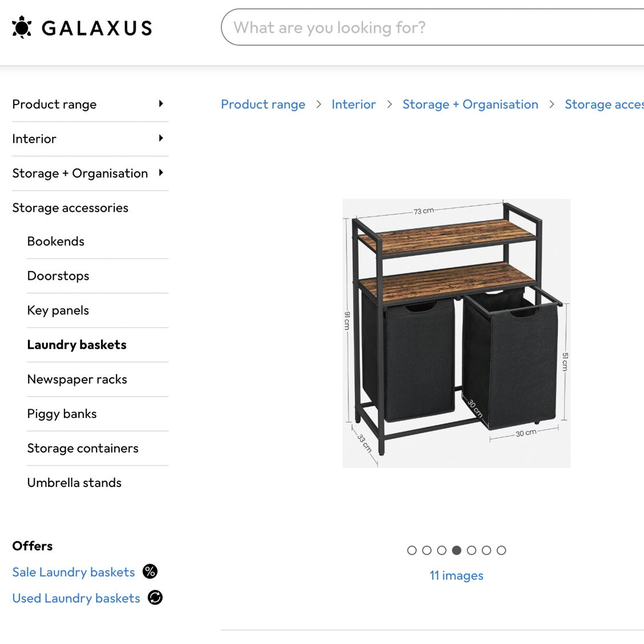This screenshot has width=644, height=644.
Task: Click the laundry basket product image
Action: (x=456, y=333)
